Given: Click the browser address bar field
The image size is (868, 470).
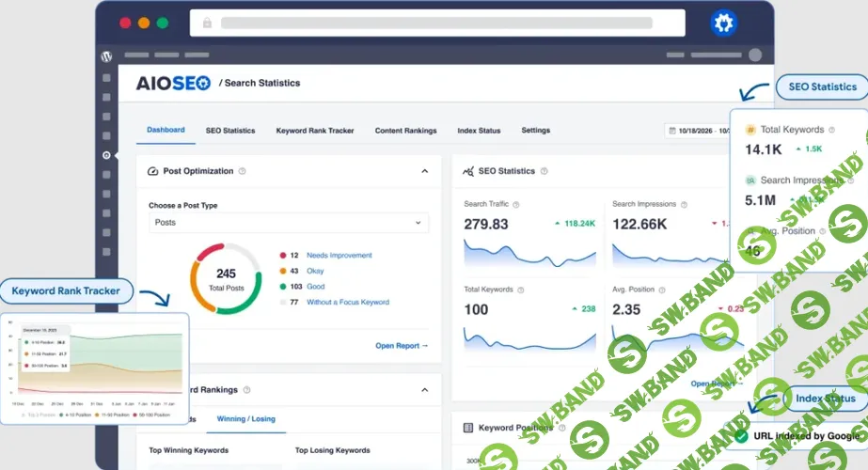Looking at the screenshot, I should point(437,23).
